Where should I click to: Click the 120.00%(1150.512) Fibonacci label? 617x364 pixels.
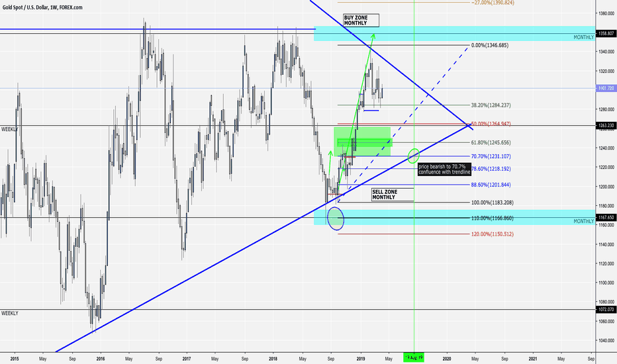coord(492,234)
